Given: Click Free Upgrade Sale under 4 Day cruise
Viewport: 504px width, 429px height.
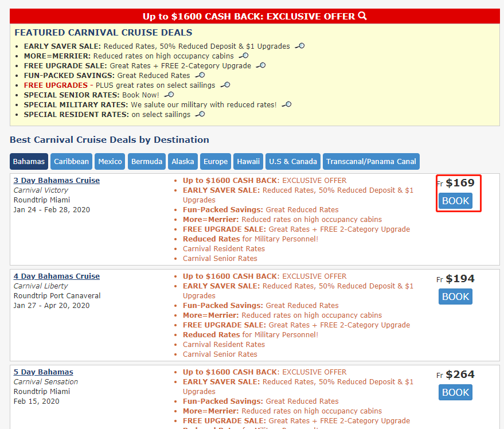Looking at the screenshot, I should point(296,325).
